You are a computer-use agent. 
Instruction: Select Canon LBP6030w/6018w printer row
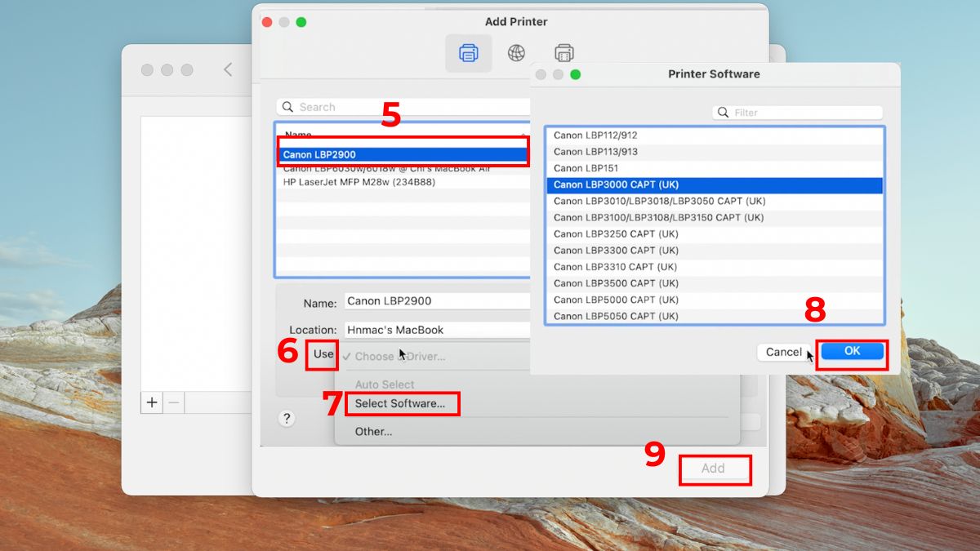point(404,168)
